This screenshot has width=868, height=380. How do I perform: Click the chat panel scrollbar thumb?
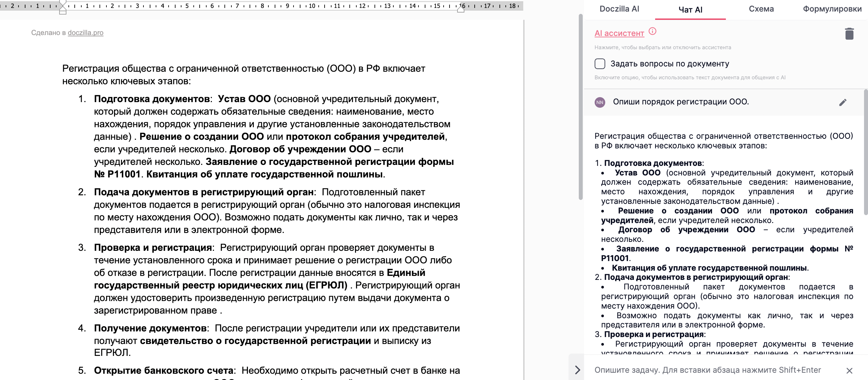(x=866, y=152)
